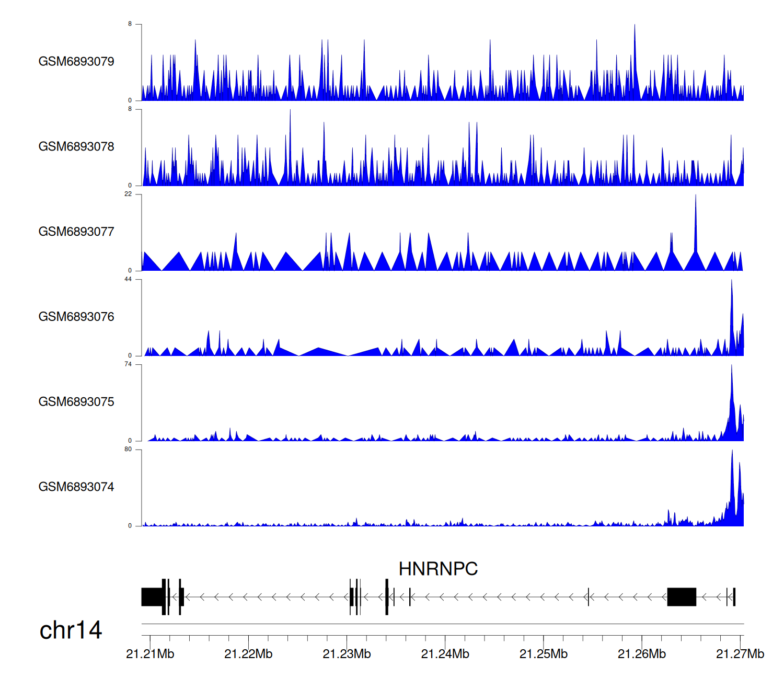Image resolution: width=784 pixels, height=690 pixels.
Task: Select the 21.23Mb axis tick label
Action: [347, 654]
